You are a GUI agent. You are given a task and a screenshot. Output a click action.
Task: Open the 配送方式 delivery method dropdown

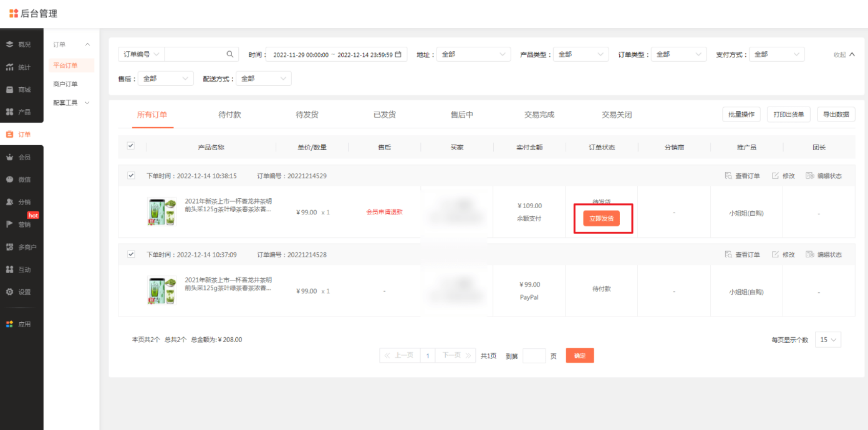pyautogui.click(x=264, y=79)
